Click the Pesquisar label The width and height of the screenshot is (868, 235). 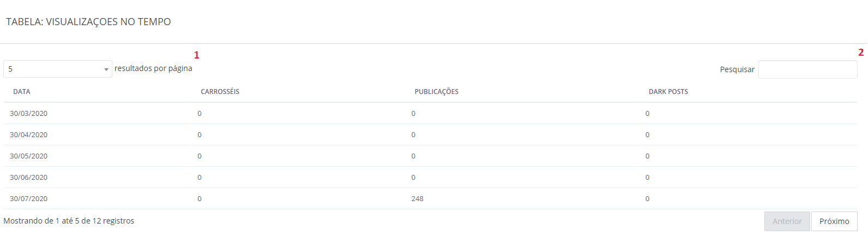point(737,69)
